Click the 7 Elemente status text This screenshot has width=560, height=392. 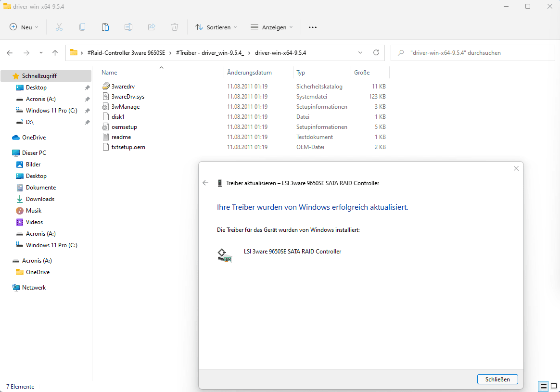click(x=20, y=387)
